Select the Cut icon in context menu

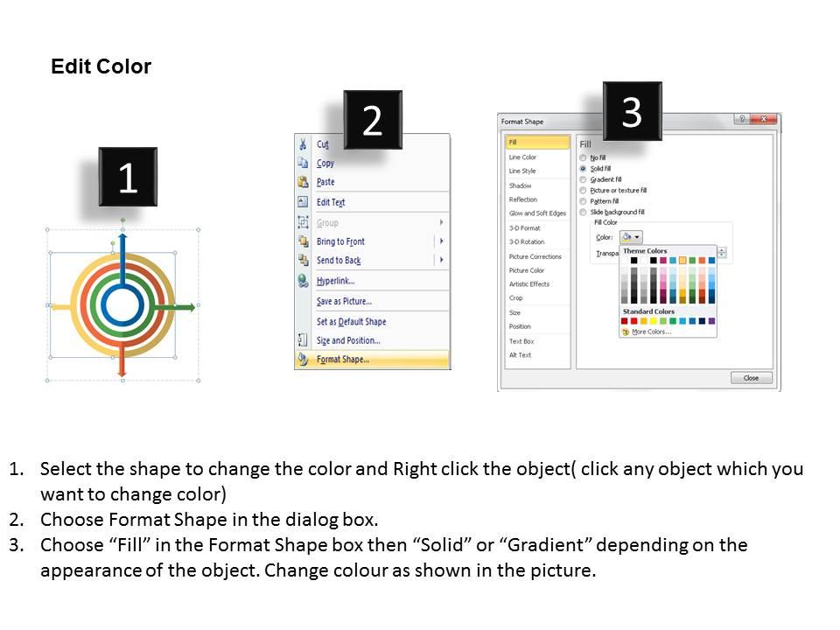pyautogui.click(x=303, y=143)
